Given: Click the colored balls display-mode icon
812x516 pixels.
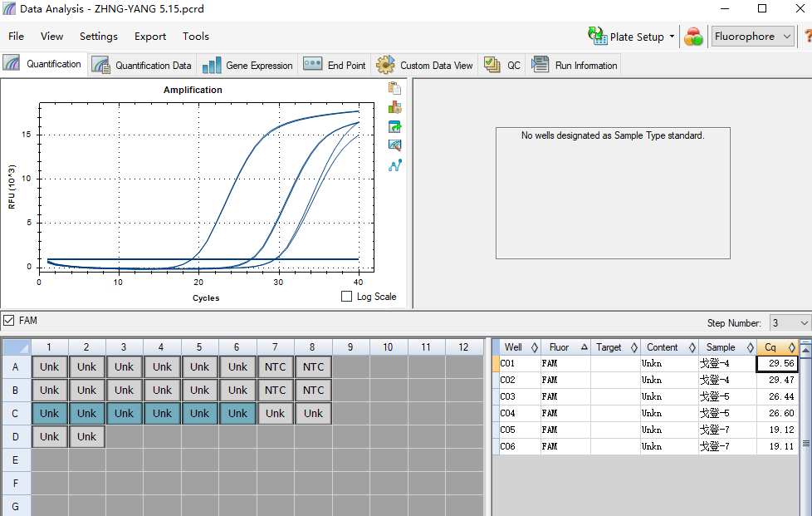Looking at the screenshot, I should [x=693, y=37].
